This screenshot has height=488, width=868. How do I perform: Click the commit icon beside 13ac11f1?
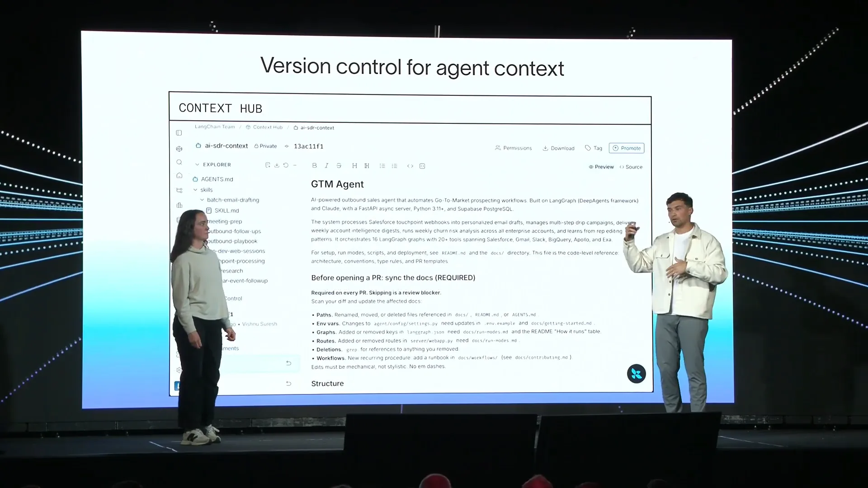[x=287, y=146]
